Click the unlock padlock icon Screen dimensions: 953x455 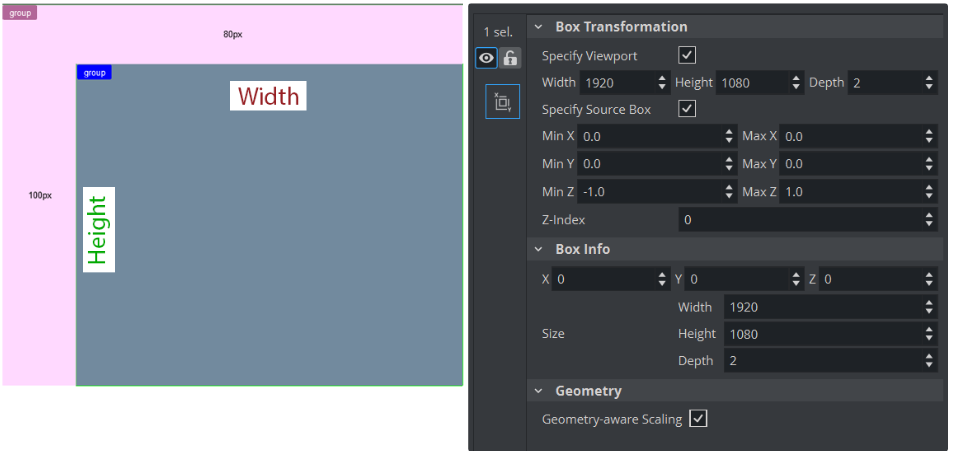click(510, 58)
